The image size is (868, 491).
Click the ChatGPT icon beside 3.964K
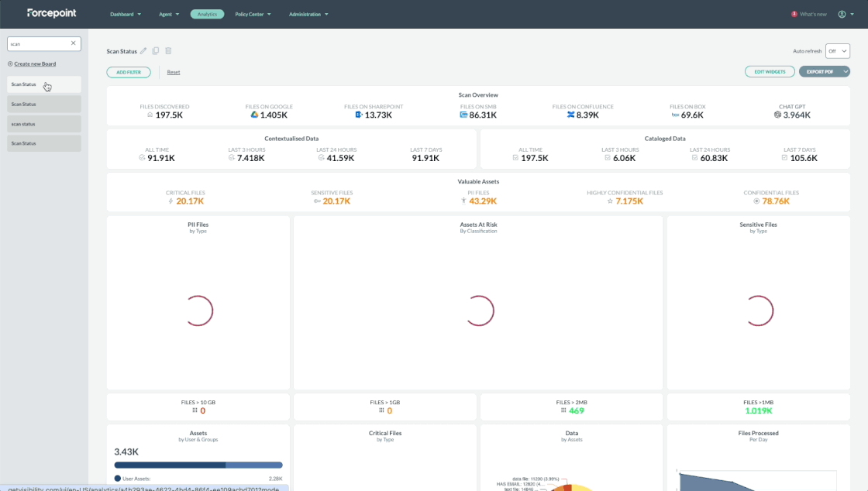[x=777, y=115]
